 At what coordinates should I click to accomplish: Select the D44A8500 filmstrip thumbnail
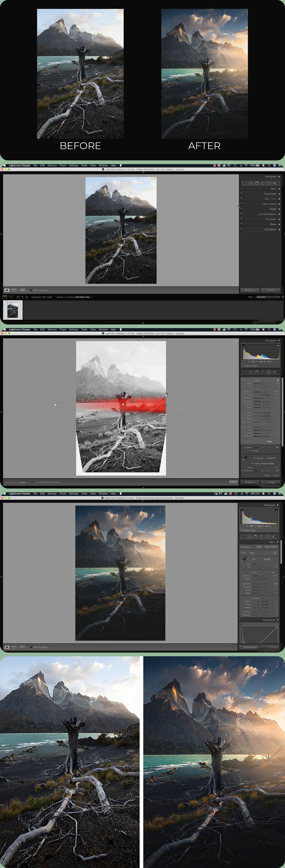click(13, 310)
